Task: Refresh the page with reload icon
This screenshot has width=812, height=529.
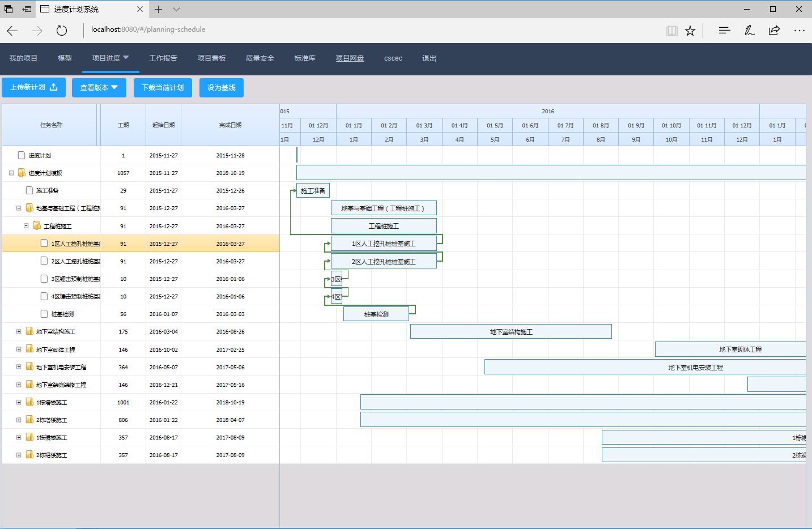Action: point(62,31)
